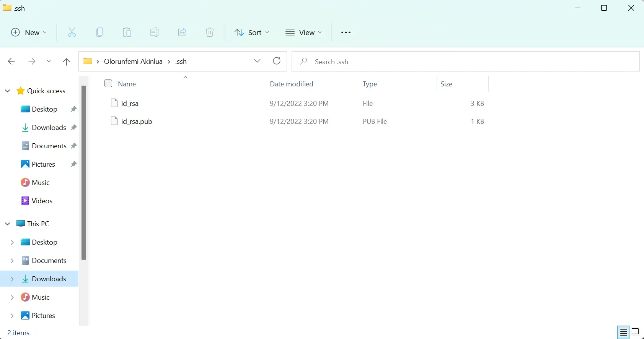Refresh the folder with the reload icon
The image size is (644, 339).
277,61
